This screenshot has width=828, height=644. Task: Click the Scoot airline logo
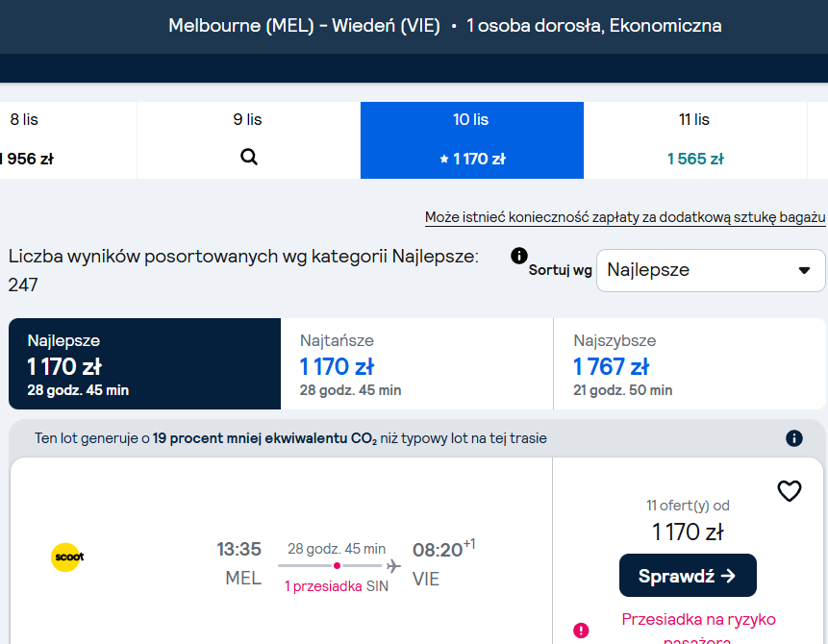click(67, 557)
